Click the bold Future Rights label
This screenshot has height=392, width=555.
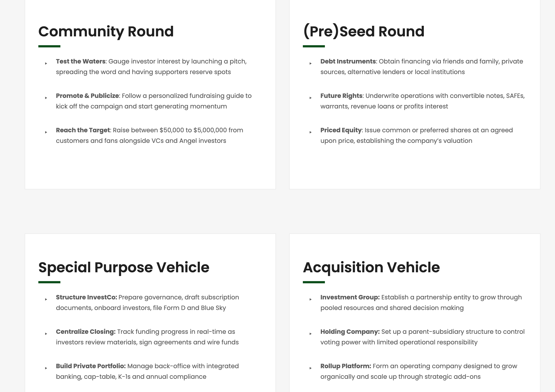[x=341, y=96]
